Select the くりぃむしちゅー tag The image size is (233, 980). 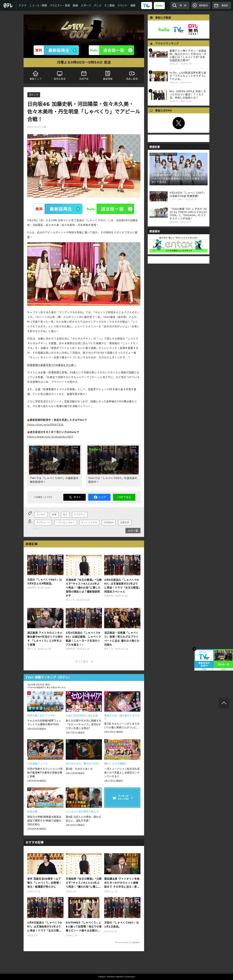click(x=65, y=522)
